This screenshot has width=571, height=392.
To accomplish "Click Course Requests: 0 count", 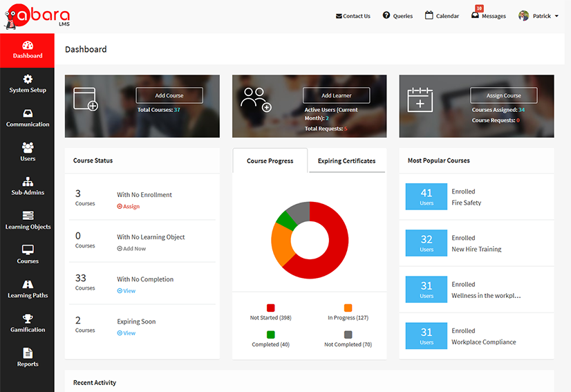I will click(496, 120).
